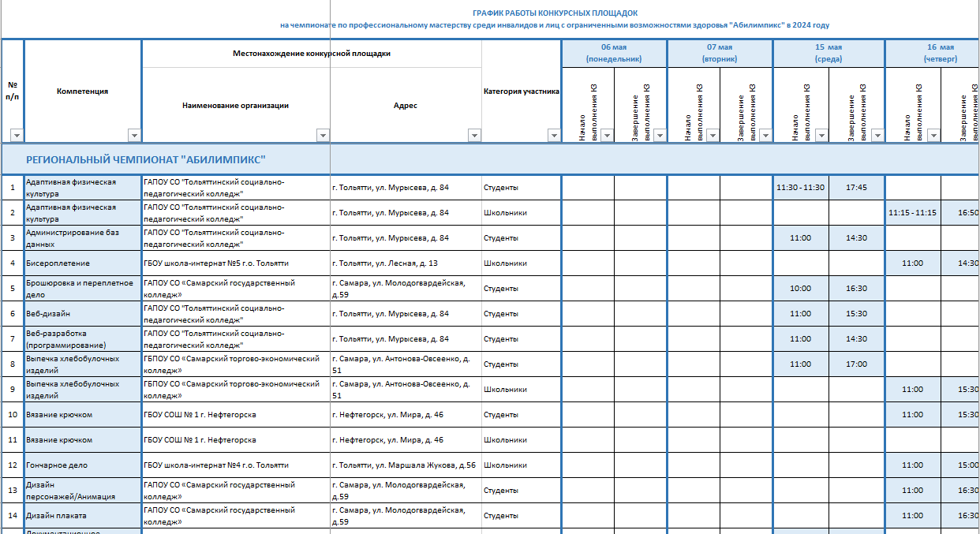This screenshot has height=534, width=980.
Task: Open the 07 мая Завершение выполнения filter
Action: [765, 135]
